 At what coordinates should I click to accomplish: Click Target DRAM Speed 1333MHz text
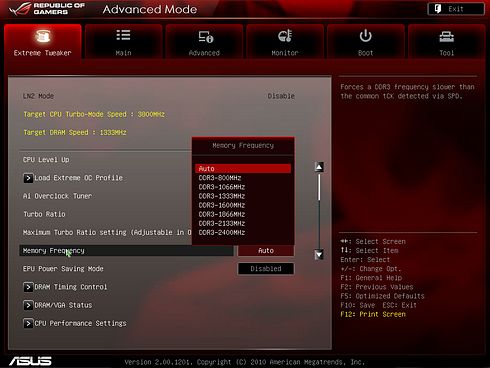(75, 132)
